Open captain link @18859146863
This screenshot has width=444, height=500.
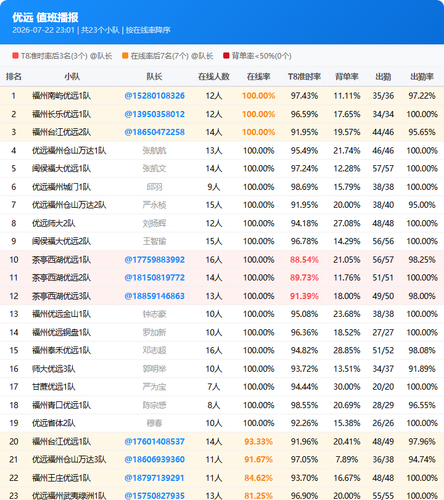(x=154, y=296)
